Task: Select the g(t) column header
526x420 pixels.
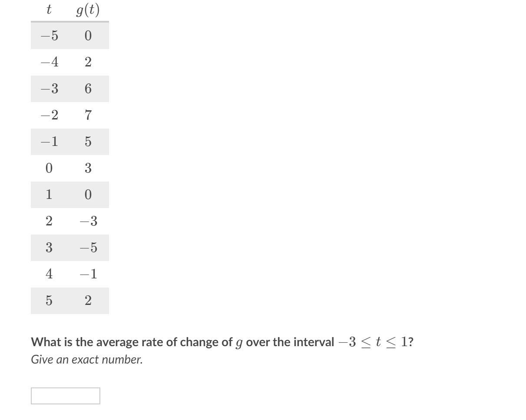Action: point(88,10)
